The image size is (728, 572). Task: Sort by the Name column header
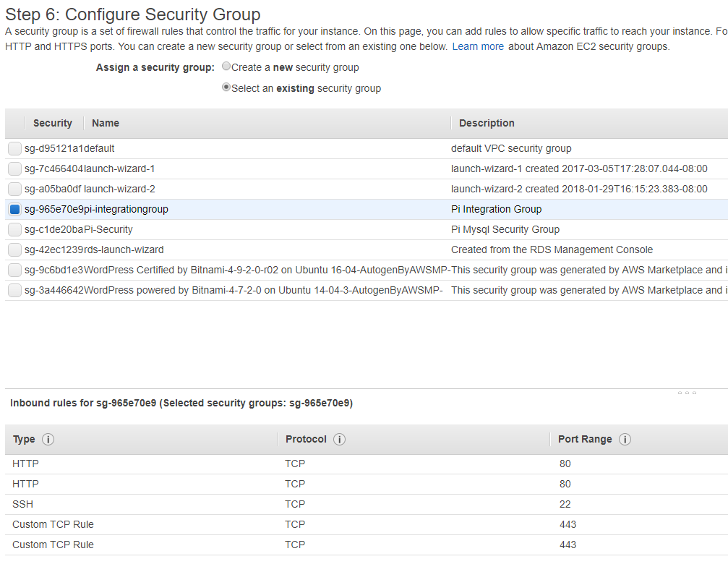[x=106, y=123]
